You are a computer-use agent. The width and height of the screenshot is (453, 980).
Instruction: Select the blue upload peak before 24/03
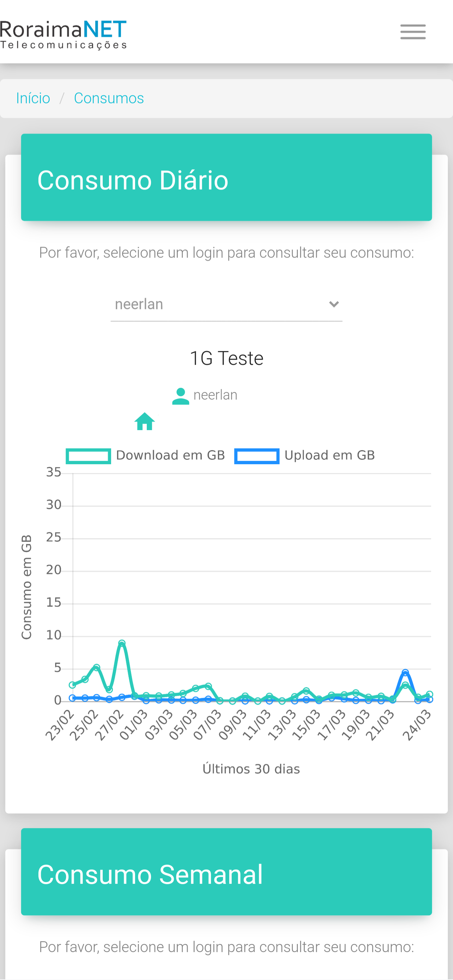pyautogui.click(x=405, y=673)
